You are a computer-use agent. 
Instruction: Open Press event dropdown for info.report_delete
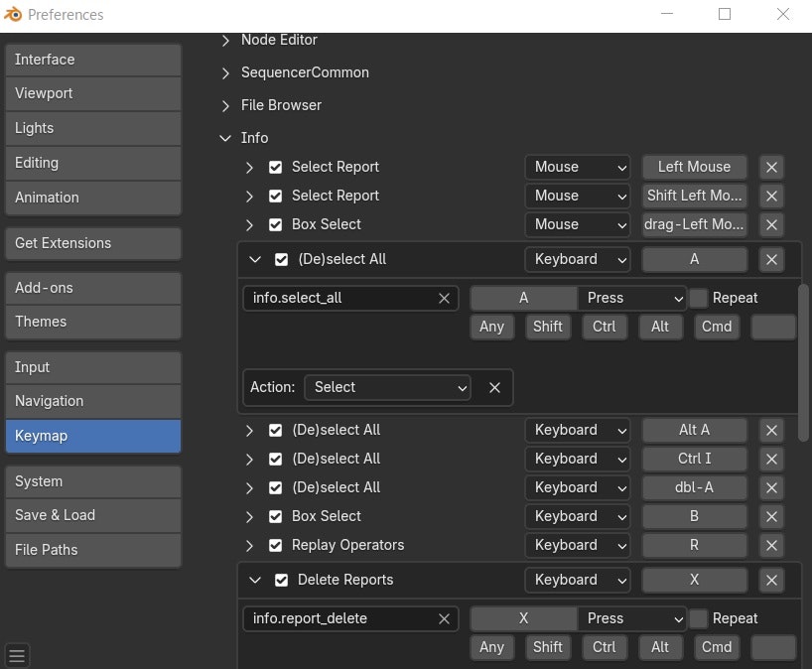click(x=631, y=618)
